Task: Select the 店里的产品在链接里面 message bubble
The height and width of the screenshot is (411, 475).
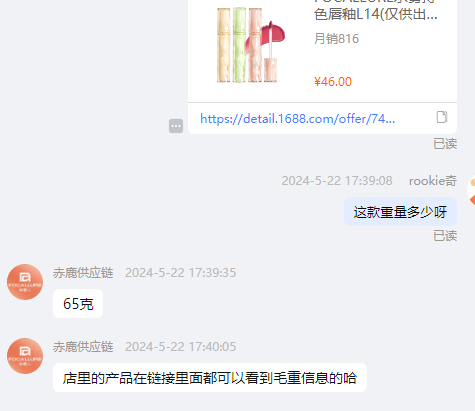Action: [210, 378]
